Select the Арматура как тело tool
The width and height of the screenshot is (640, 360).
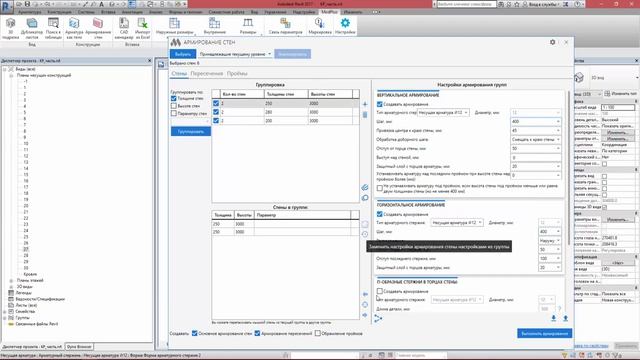click(x=74, y=29)
